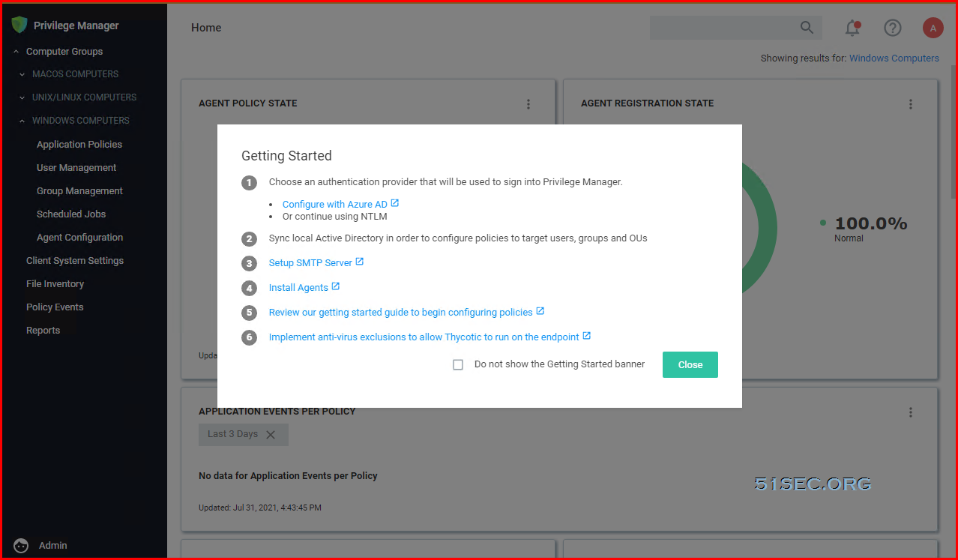Image resolution: width=958 pixels, height=560 pixels.
Task: Expand the Unix/Linux Computers group
Action: click(x=22, y=97)
